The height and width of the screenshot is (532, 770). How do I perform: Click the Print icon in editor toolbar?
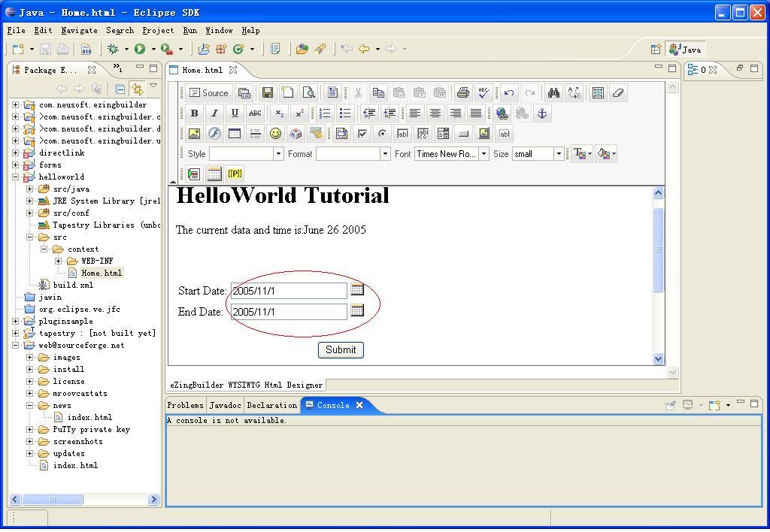click(462, 93)
